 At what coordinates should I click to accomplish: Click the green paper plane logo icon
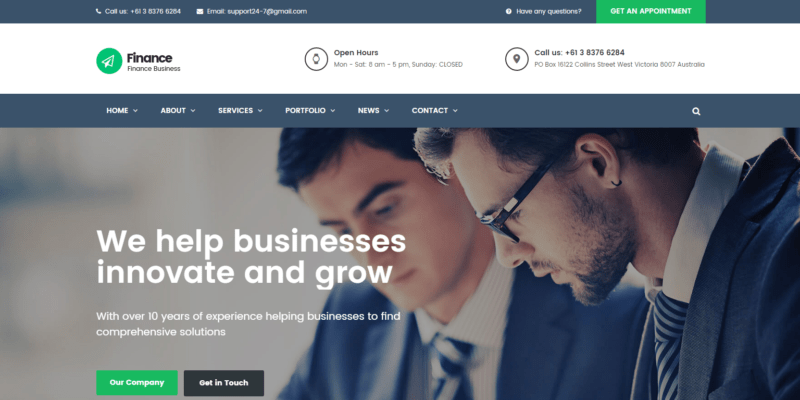point(109,61)
